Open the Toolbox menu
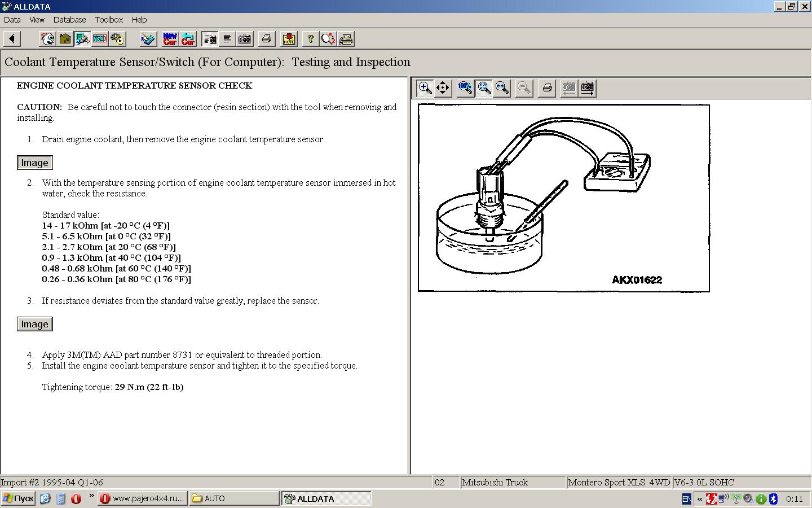This screenshot has width=812, height=508. [x=109, y=20]
